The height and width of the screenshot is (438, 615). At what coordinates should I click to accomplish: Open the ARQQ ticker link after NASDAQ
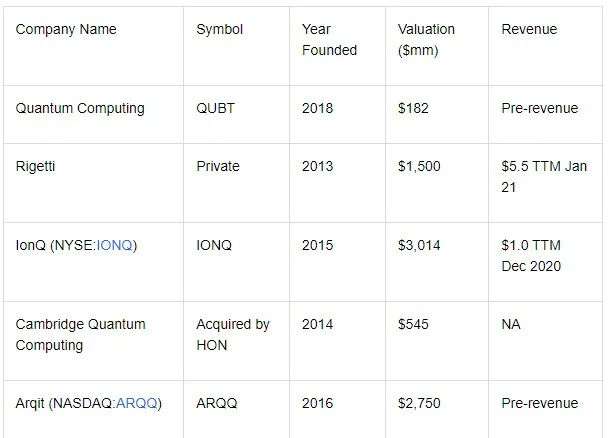138,403
